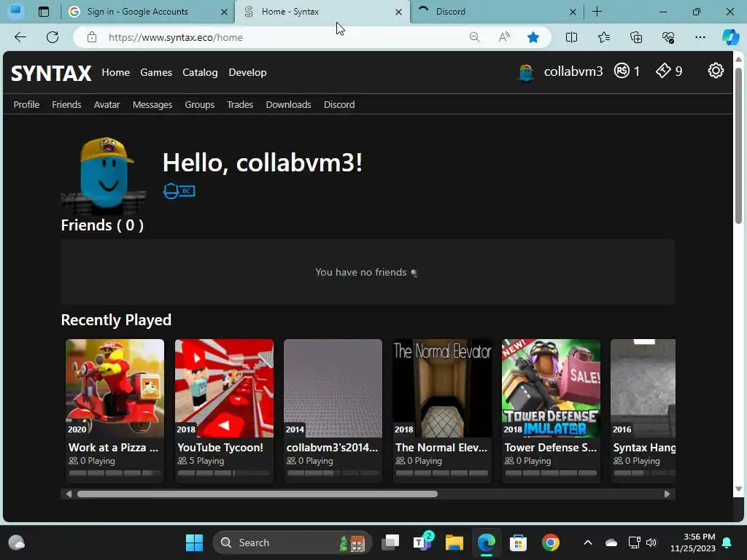Click the Recently Played horizontal scrollbar
The height and width of the screenshot is (560, 747).
(258, 494)
